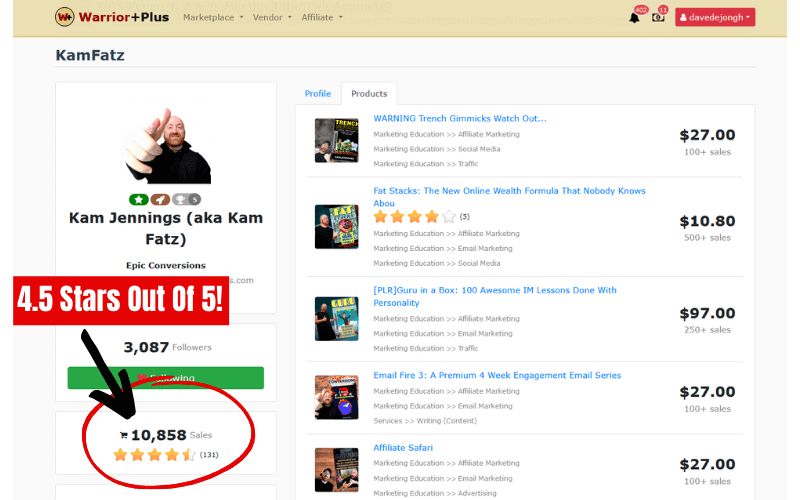
Task: Click the 250+ sales text
Action: click(707, 330)
